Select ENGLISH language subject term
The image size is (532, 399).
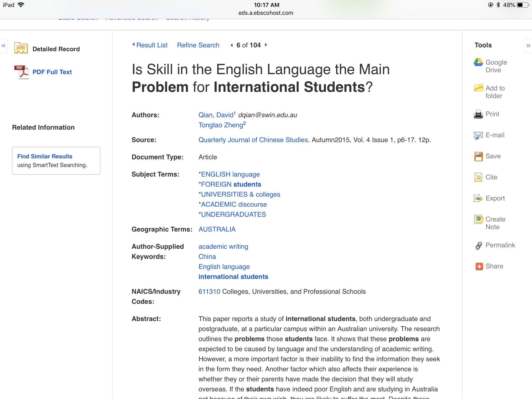230,174
